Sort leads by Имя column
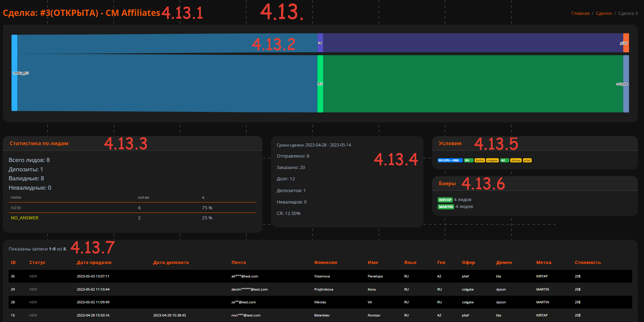Screen dimensions: 644x322 373,263
